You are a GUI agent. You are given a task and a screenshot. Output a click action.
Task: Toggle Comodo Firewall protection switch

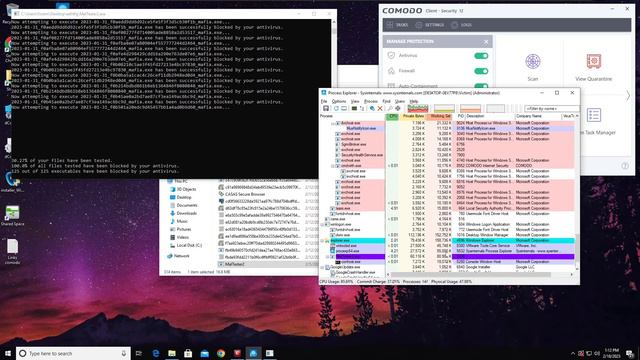[481, 71]
